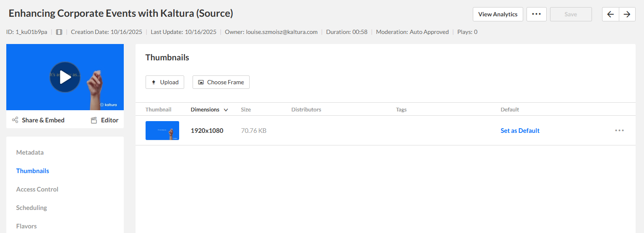Open the Scheduling section
The height and width of the screenshot is (233, 644).
[x=31, y=208]
